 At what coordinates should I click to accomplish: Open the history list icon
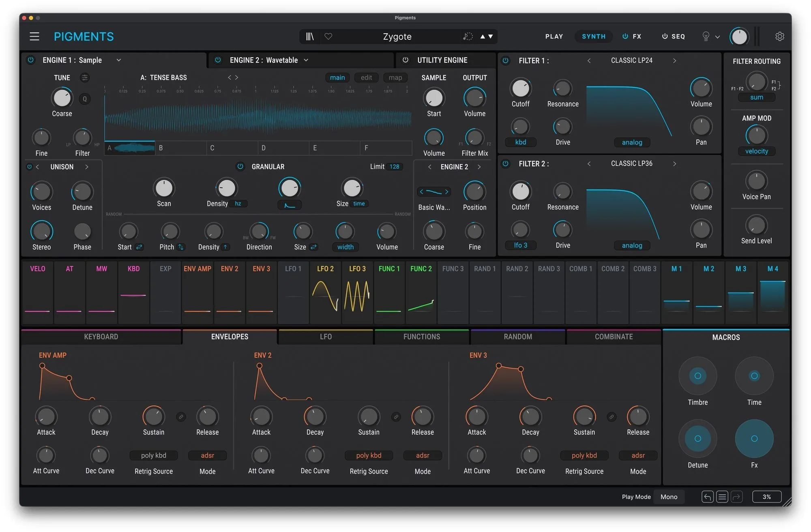(x=722, y=497)
